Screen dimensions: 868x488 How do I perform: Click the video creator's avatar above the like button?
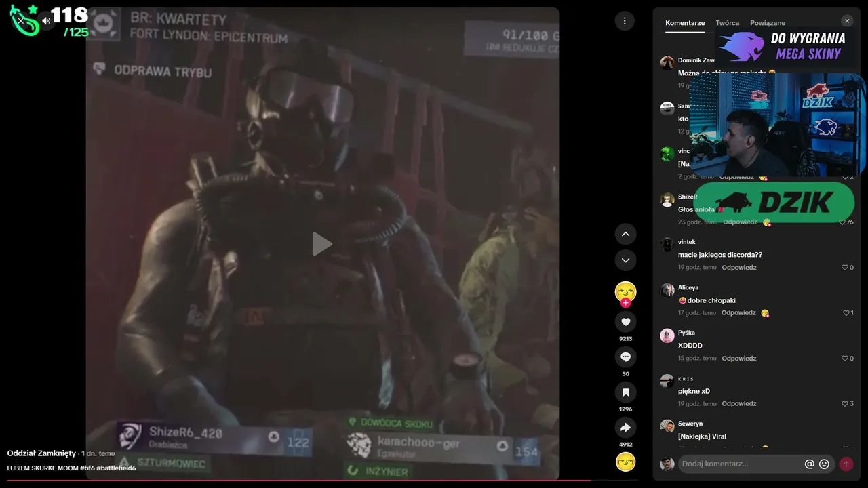point(625,291)
